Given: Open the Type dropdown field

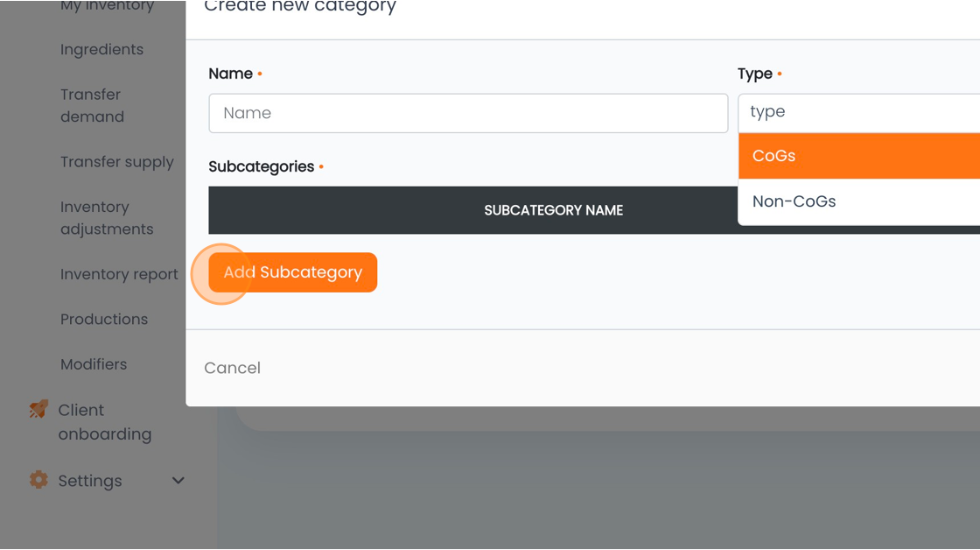Looking at the screenshot, I should (858, 113).
